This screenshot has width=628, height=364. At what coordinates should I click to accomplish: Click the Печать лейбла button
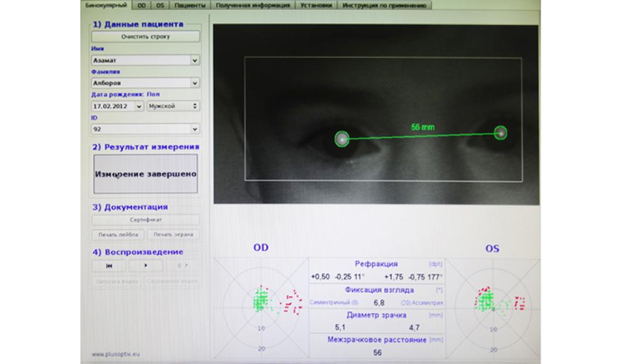[x=118, y=234]
